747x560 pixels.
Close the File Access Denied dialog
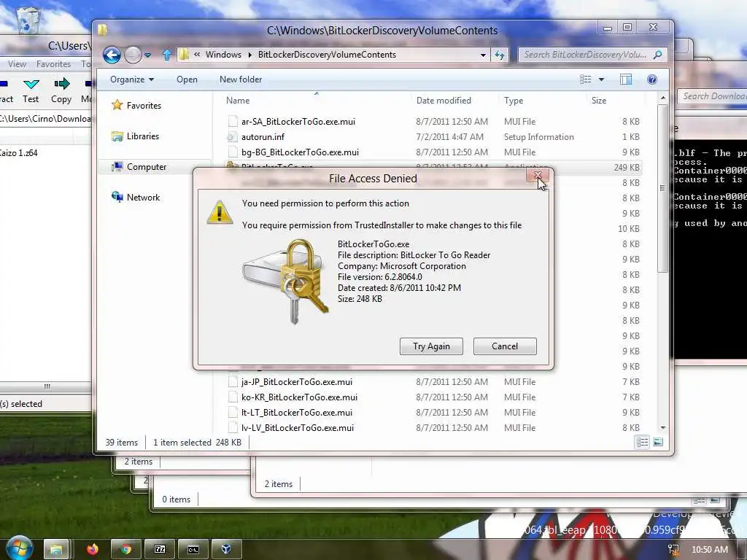[538, 176]
